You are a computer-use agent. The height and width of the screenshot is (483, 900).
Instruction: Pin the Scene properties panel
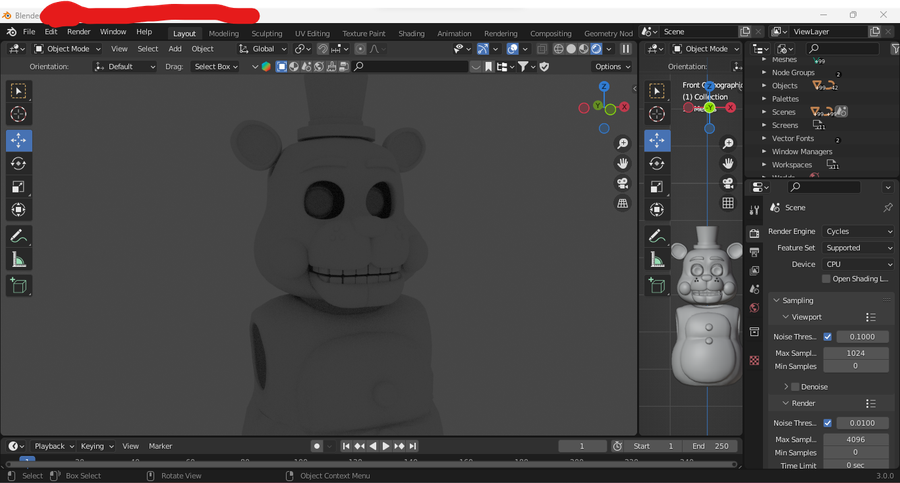tap(887, 207)
